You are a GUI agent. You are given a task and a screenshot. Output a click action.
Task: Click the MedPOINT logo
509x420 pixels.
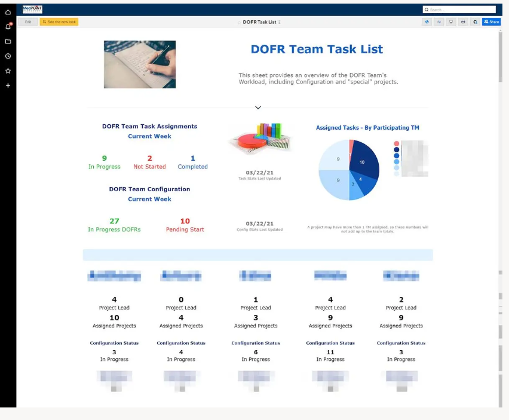[32, 8]
